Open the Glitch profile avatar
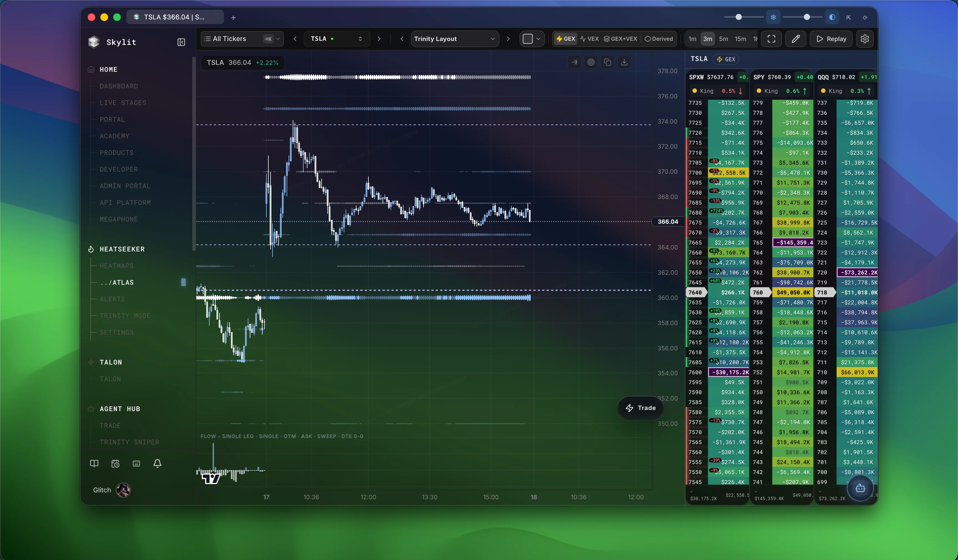Viewport: 958px width, 560px height. point(123,490)
